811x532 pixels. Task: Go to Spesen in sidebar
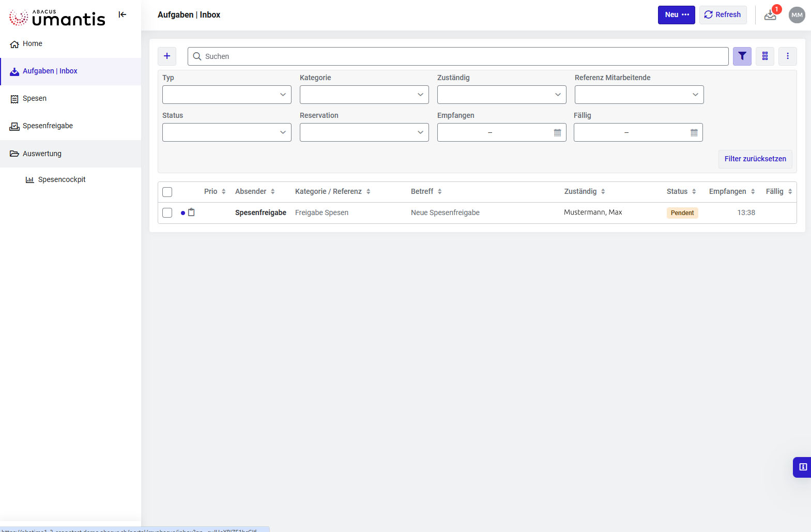[x=35, y=98]
